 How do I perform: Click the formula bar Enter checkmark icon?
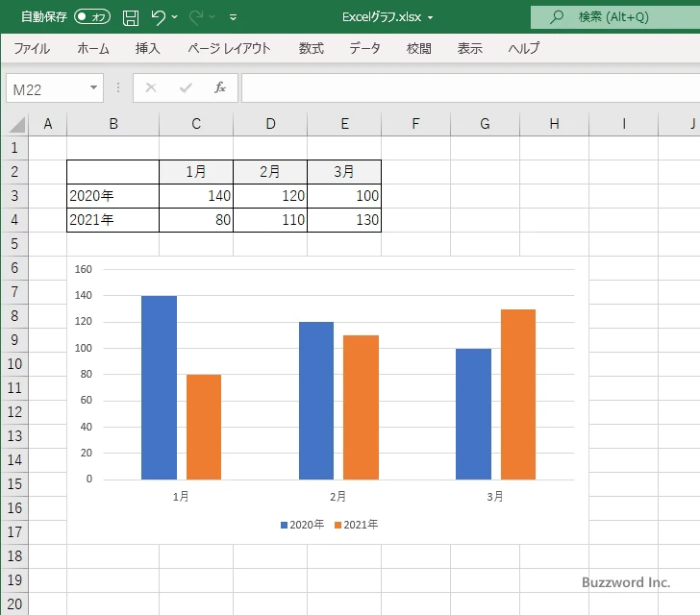click(186, 87)
